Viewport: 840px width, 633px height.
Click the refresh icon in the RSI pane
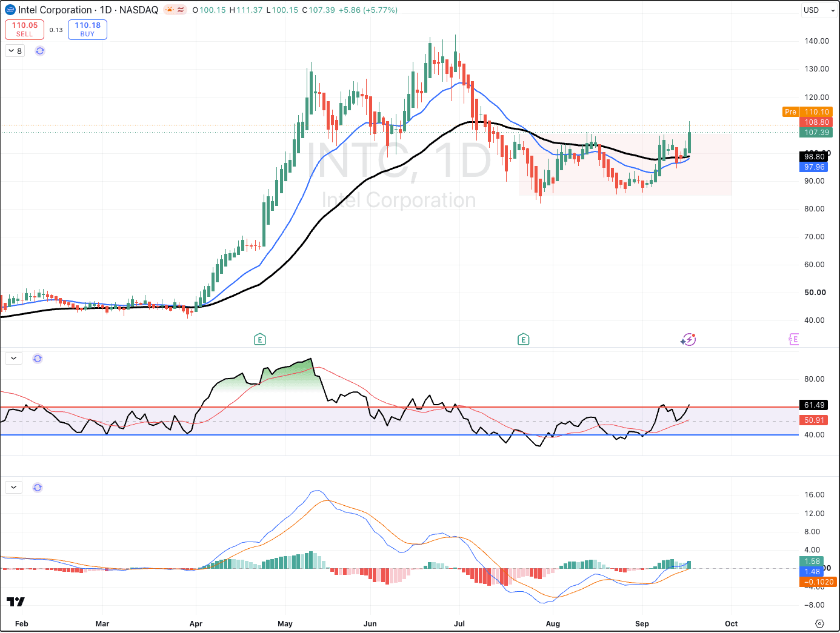(38, 359)
